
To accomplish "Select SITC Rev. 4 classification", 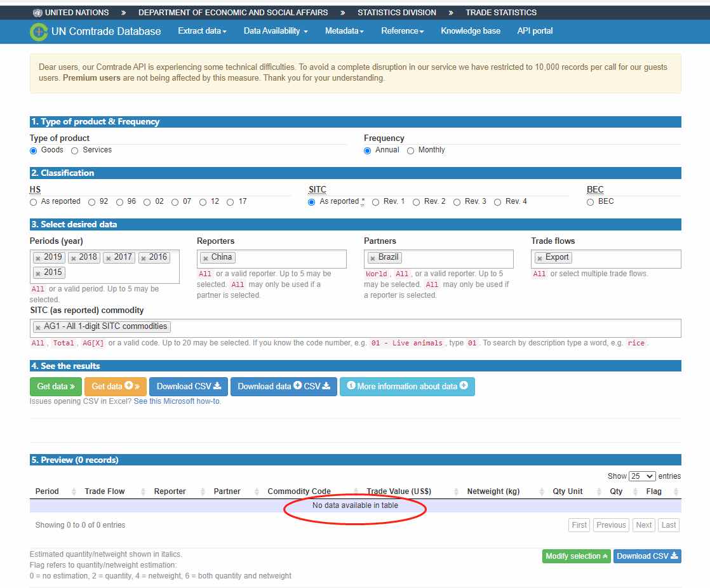I will [498, 203].
